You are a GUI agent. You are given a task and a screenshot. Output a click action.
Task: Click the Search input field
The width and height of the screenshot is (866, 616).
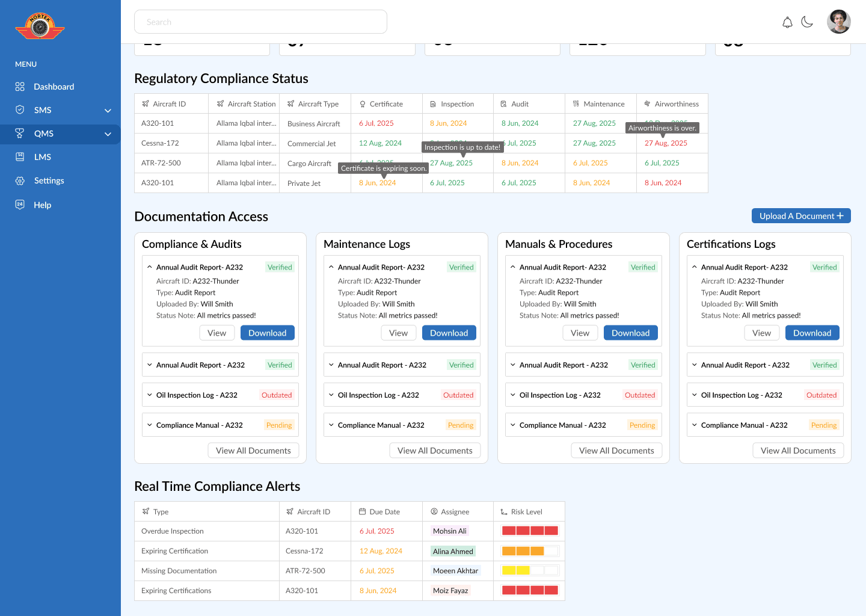260,22
